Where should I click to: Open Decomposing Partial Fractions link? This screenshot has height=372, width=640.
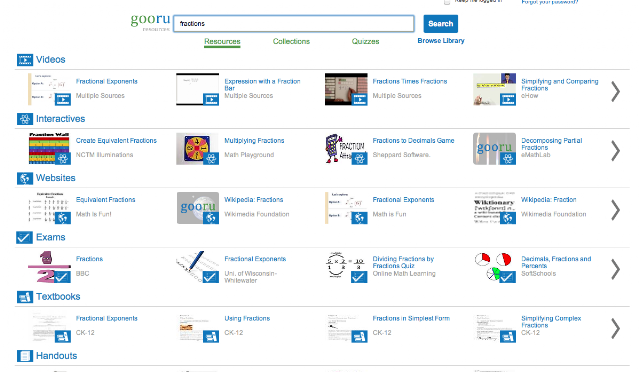551,144
